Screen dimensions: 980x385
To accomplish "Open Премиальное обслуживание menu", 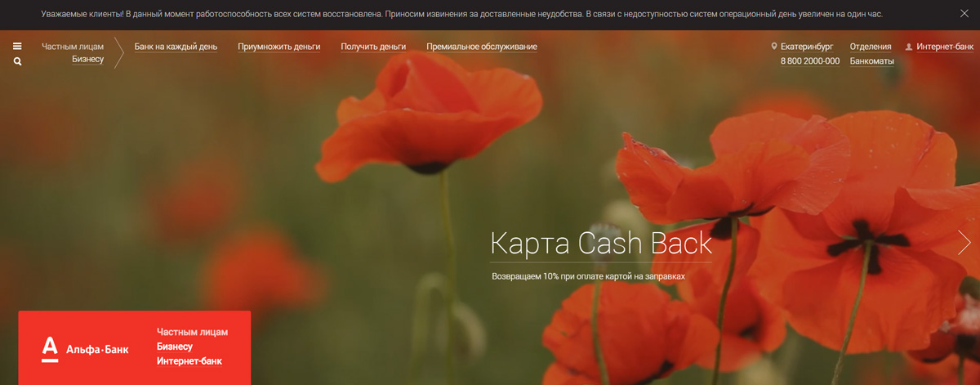I will click(482, 47).
